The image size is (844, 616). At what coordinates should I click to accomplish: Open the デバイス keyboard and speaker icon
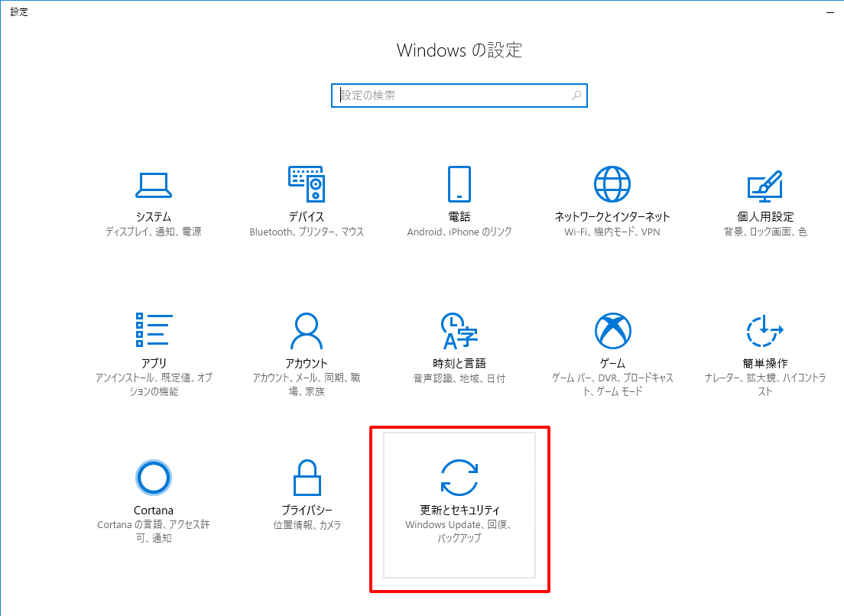click(x=307, y=184)
